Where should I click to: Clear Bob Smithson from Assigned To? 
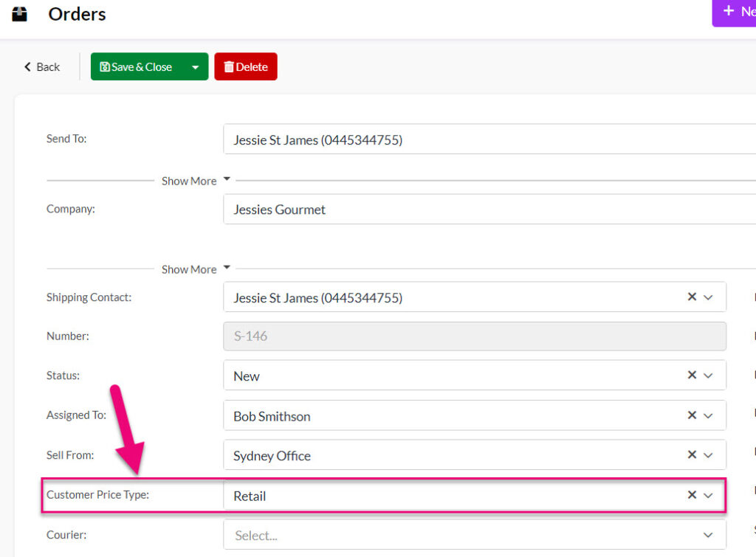click(x=692, y=415)
